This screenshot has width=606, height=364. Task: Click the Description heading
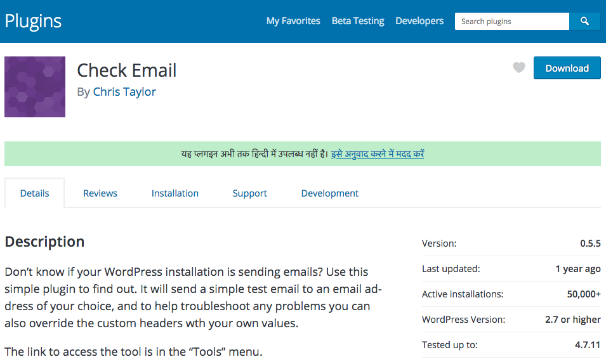(x=44, y=242)
